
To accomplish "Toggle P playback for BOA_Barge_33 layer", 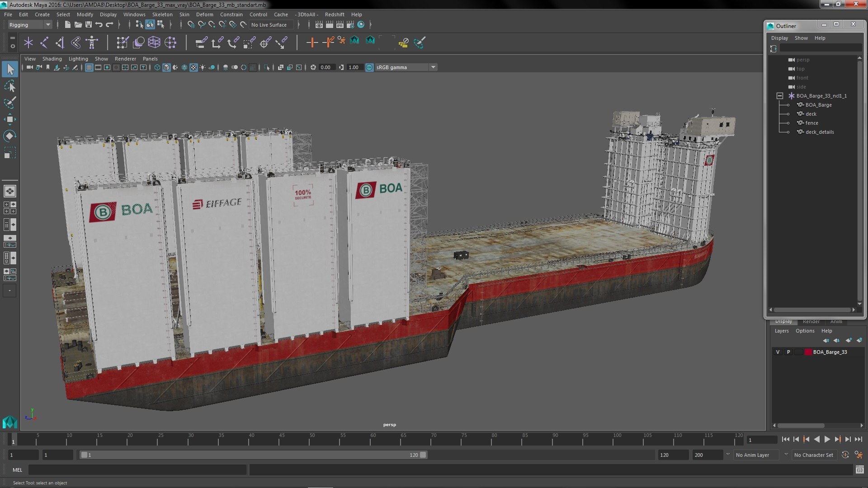I will pos(788,352).
